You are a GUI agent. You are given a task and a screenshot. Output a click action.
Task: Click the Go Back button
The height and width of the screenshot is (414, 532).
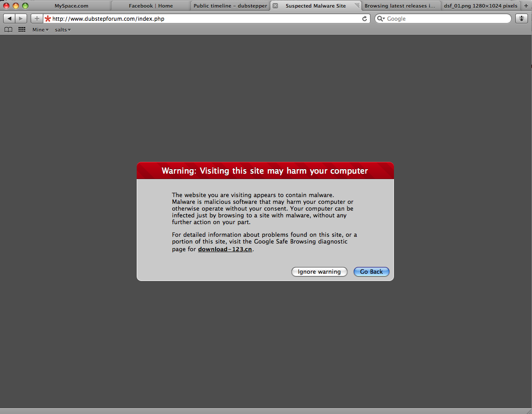tap(371, 271)
